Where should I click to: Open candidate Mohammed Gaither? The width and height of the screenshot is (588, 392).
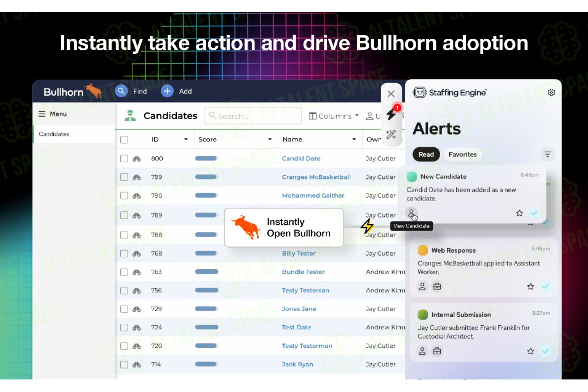[x=313, y=196]
